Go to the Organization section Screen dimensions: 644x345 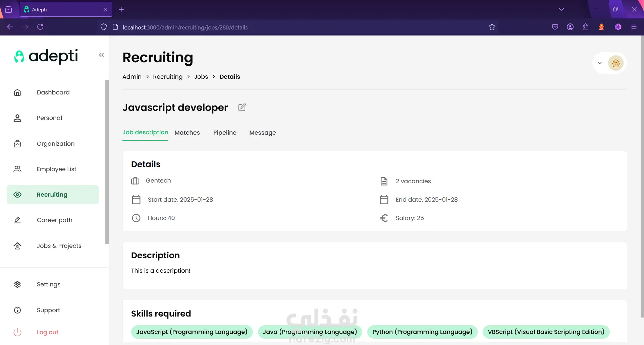pyautogui.click(x=55, y=144)
